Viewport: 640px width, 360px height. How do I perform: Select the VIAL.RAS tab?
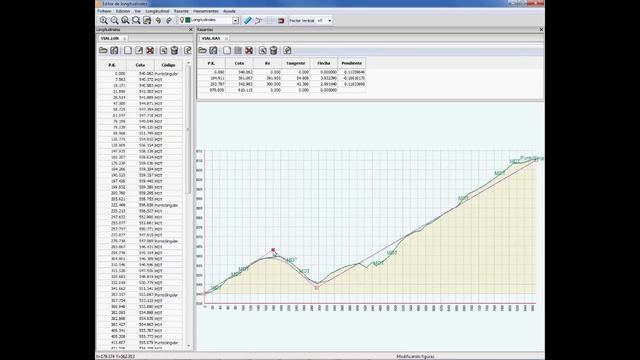(x=211, y=38)
